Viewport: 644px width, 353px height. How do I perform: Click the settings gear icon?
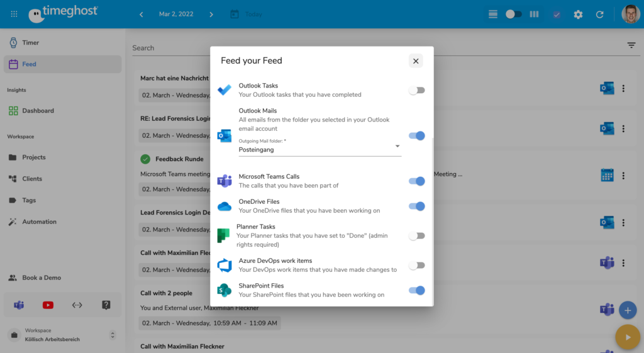pyautogui.click(x=578, y=14)
